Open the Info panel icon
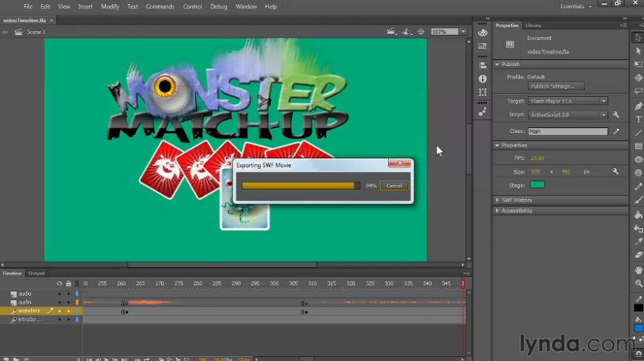 click(483, 79)
